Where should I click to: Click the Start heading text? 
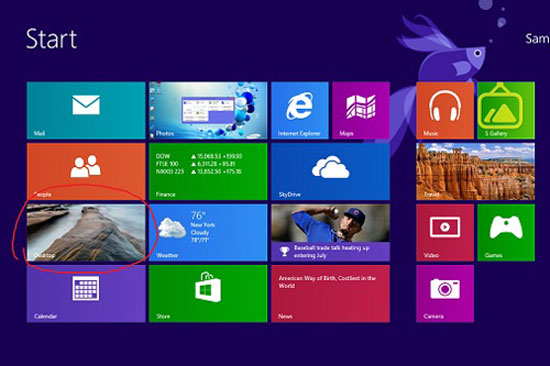[x=52, y=39]
